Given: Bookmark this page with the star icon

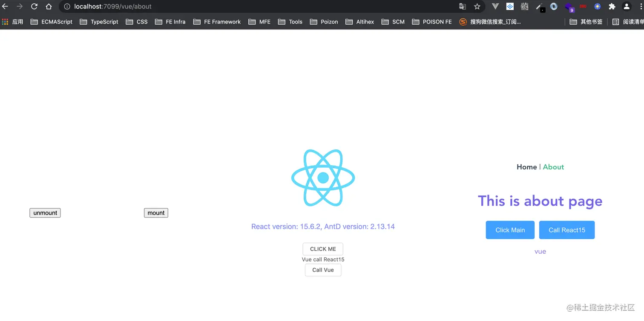Looking at the screenshot, I should click(477, 6).
